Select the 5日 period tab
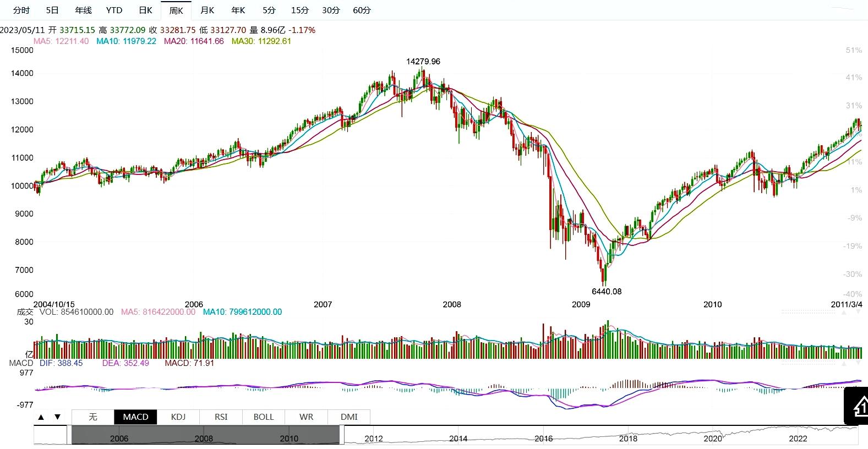Viewport: 868px width, 449px height. point(52,10)
